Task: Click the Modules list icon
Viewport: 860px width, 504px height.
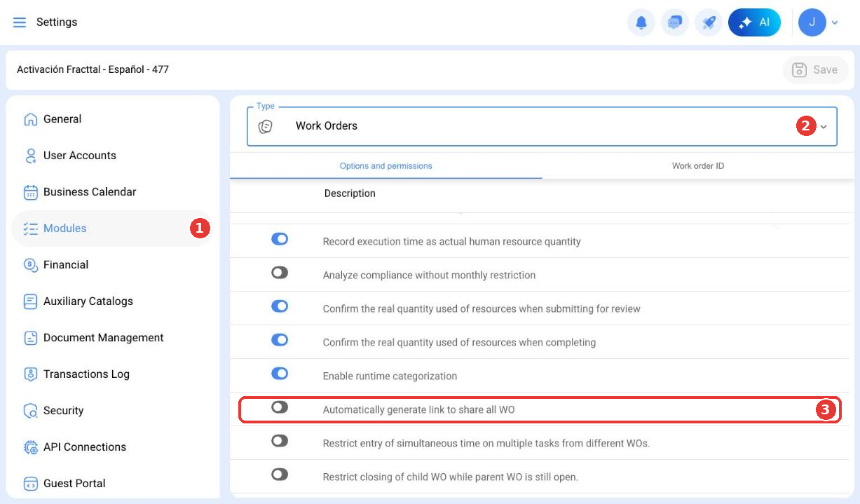Action: point(30,229)
